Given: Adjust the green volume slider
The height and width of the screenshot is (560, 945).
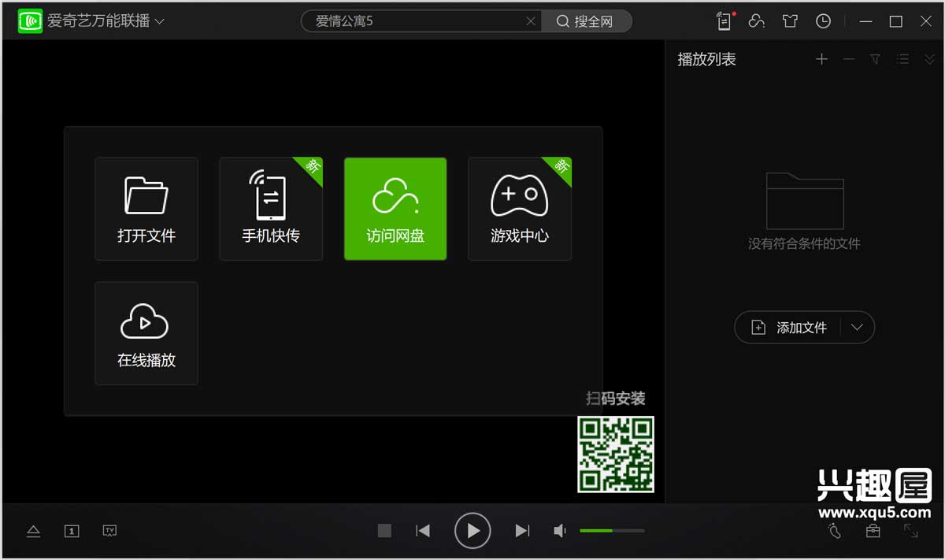Looking at the screenshot, I should pos(612,531).
